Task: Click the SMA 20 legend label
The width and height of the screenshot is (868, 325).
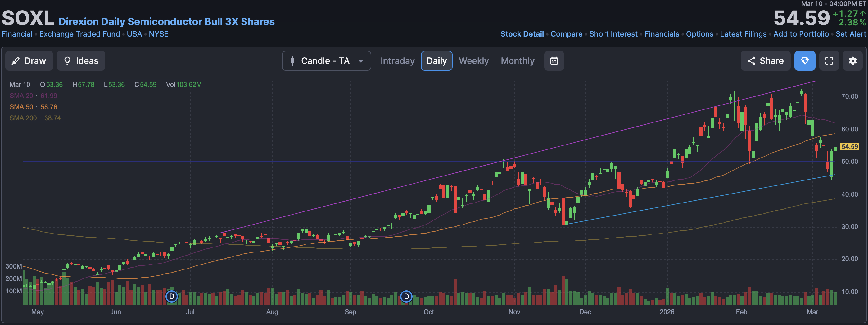Action: [21, 96]
